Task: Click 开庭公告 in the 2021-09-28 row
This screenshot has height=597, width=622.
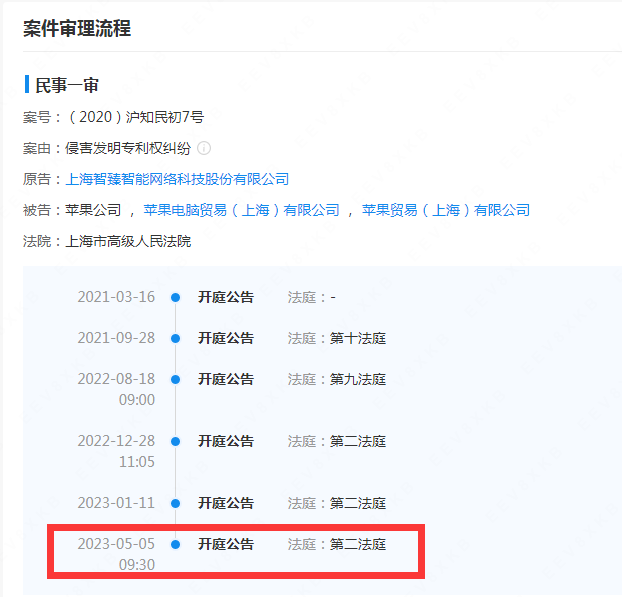Action: tap(226, 338)
